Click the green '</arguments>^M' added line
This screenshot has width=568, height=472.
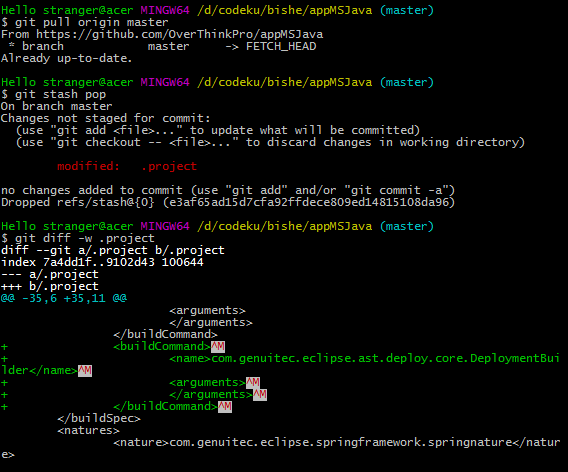218,394
